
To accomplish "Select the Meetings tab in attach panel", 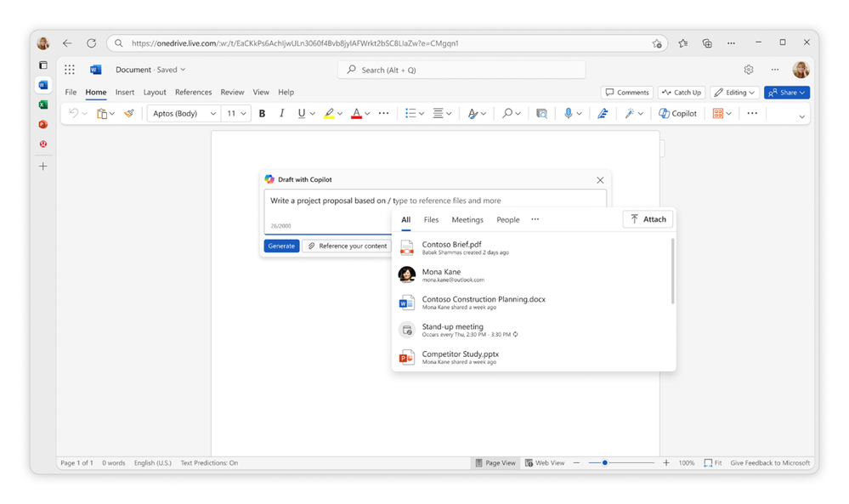I will coord(467,219).
